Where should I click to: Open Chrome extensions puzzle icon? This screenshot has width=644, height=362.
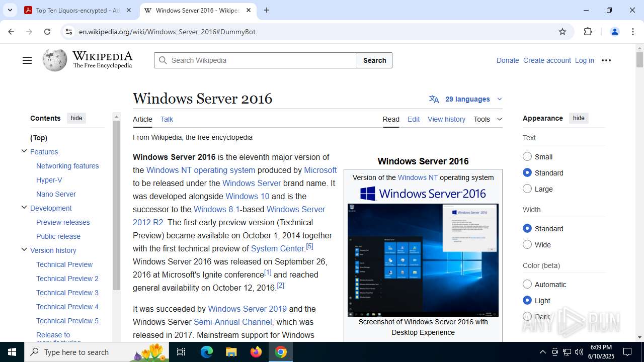tap(588, 32)
